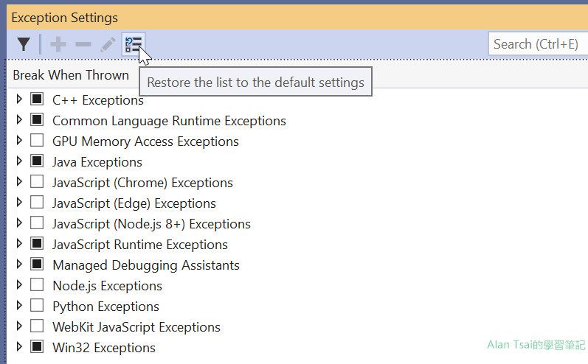588x364 pixels.
Task: Toggle the Win32 Exceptions checkbox
Action: [x=37, y=347]
